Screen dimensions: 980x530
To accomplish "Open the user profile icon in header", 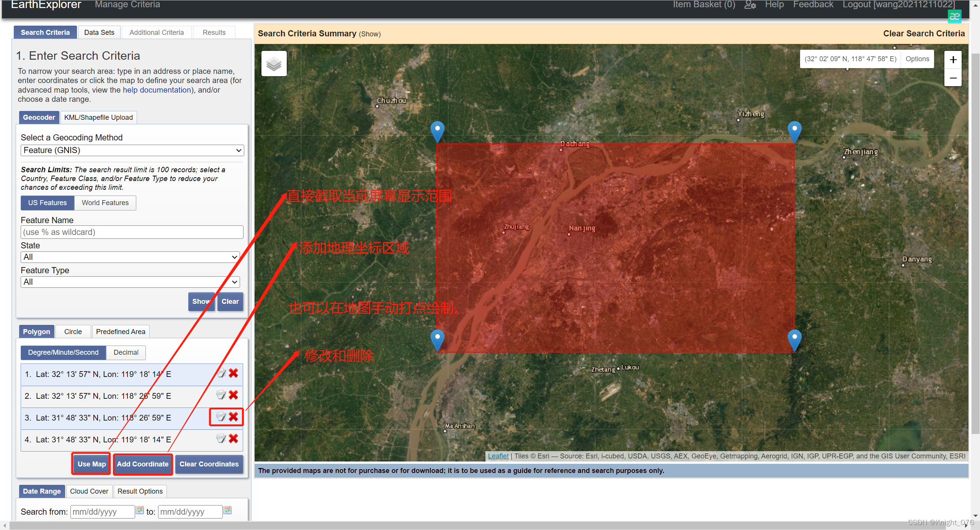I will [750, 5].
